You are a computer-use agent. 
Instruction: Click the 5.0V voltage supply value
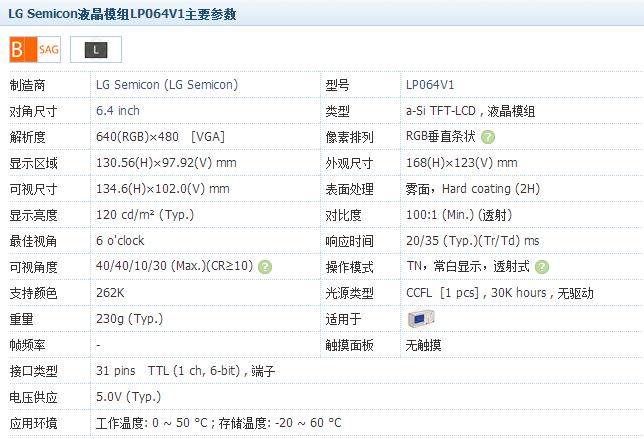tap(128, 397)
